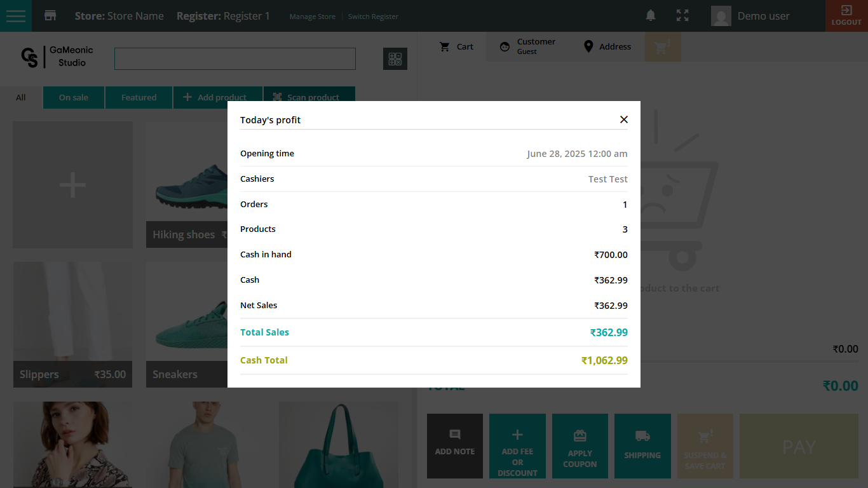Viewport: 868px width, 488px height.
Task: Click the Shipping truck button
Action: pyautogui.click(x=642, y=445)
